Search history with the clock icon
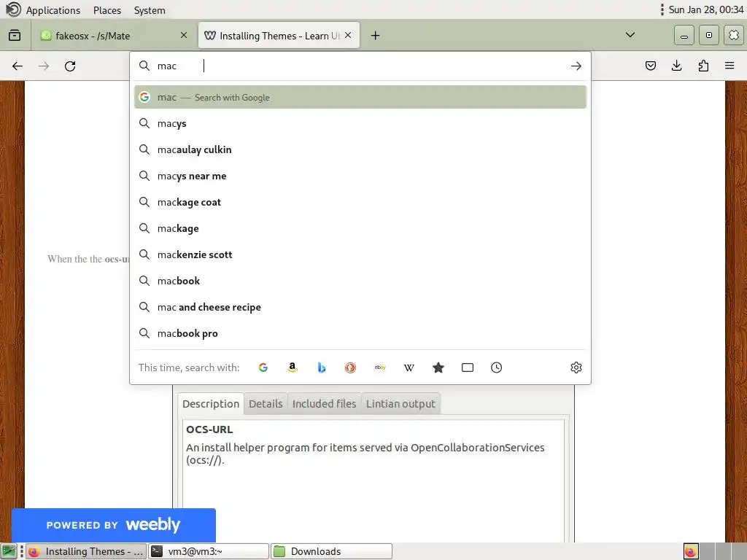Screen dimensions: 747x560 496,367
